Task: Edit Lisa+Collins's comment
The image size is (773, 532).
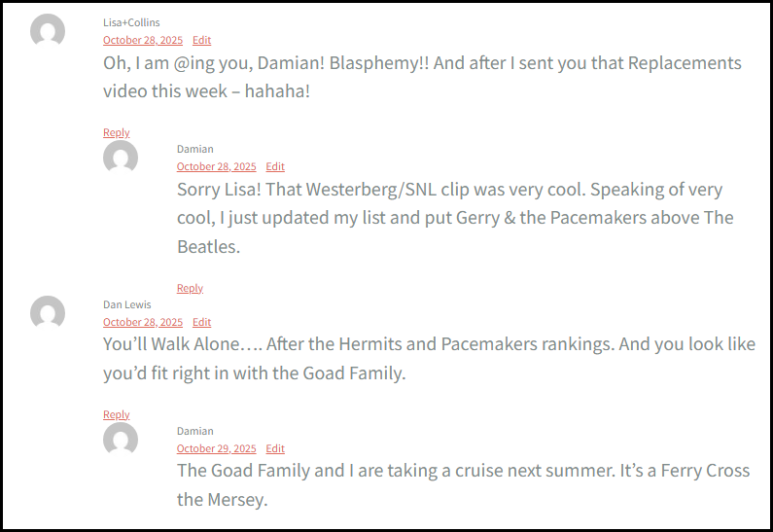Action: 201,40
